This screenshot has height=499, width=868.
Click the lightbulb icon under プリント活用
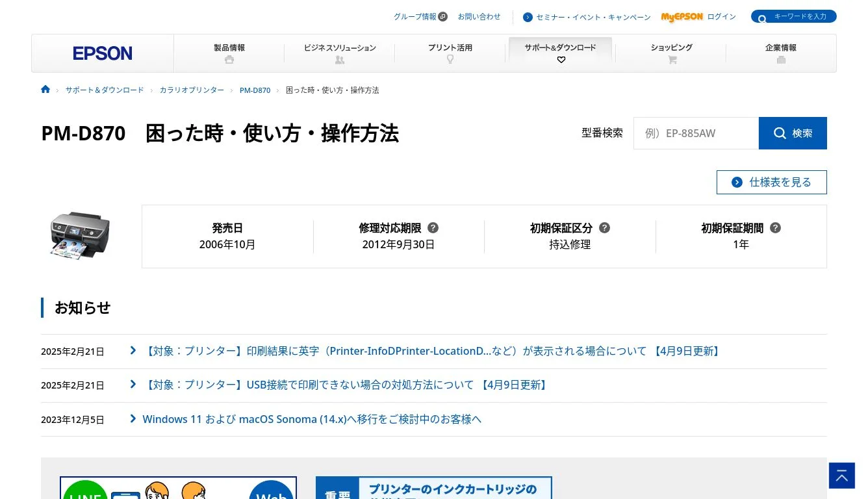click(x=450, y=60)
